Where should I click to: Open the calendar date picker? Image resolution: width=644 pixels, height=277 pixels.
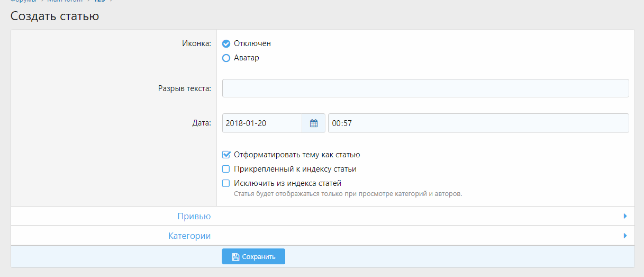(x=314, y=123)
